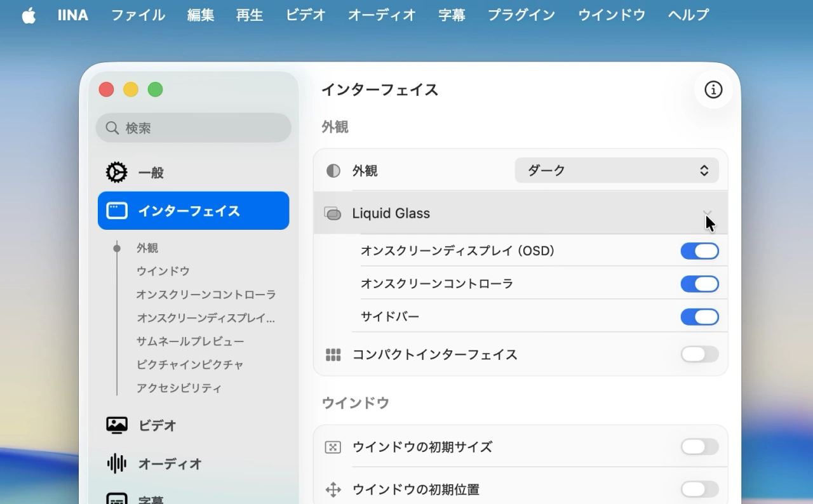Open the 外観 ダーク dropdown
The width and height of the screenshot is (813, 504).
coord(617,170)
